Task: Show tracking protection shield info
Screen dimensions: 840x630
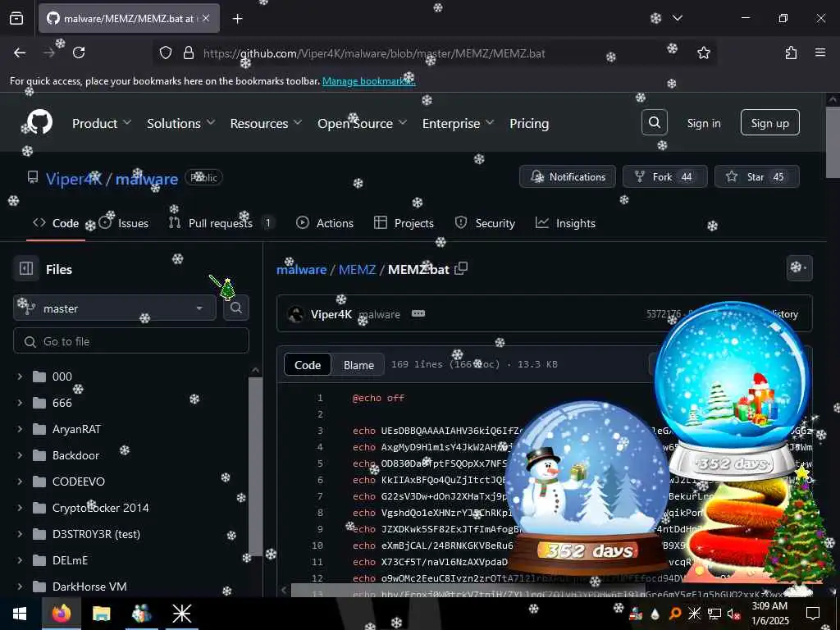Action: click(166, 52)
